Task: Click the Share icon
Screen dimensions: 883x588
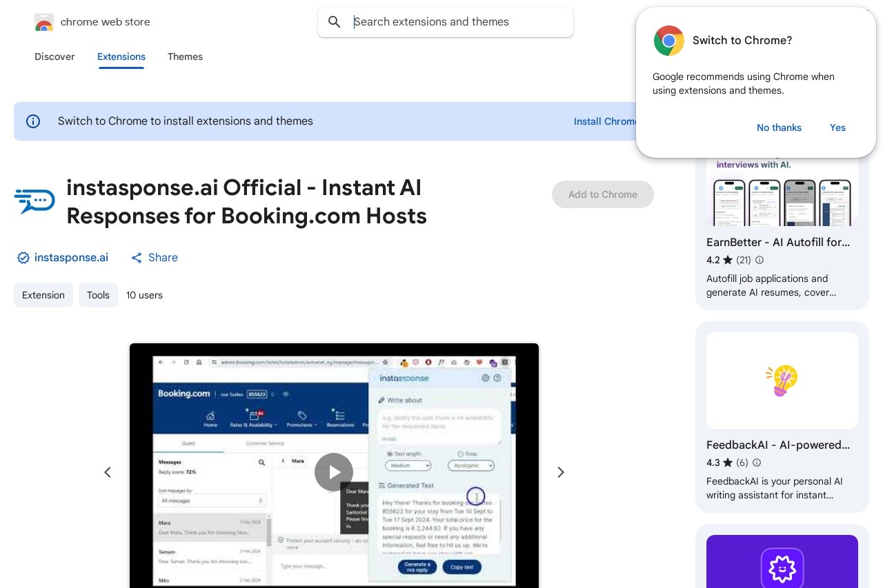Action: tap(137, 258)
